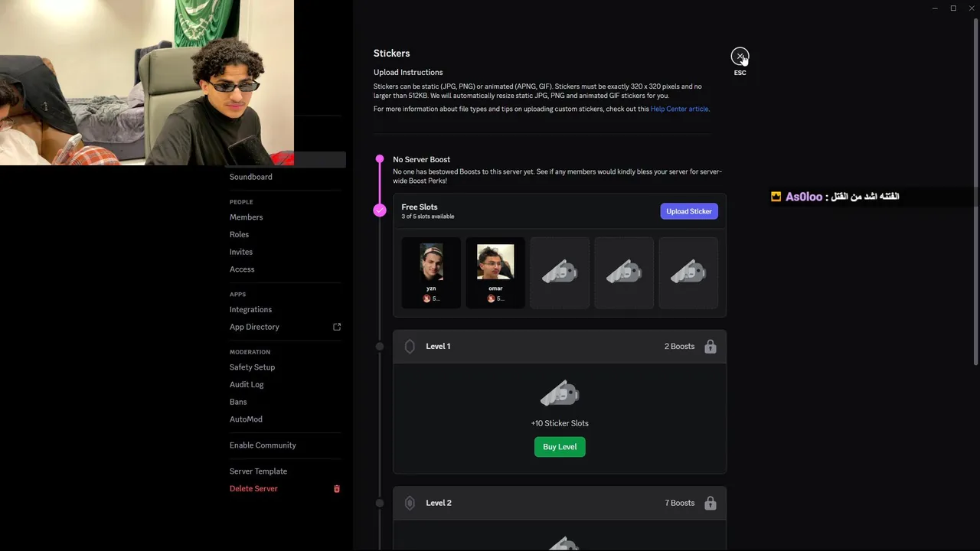Click the last empty sticker slot
This screenshot has height=551, width=980.
688,273
